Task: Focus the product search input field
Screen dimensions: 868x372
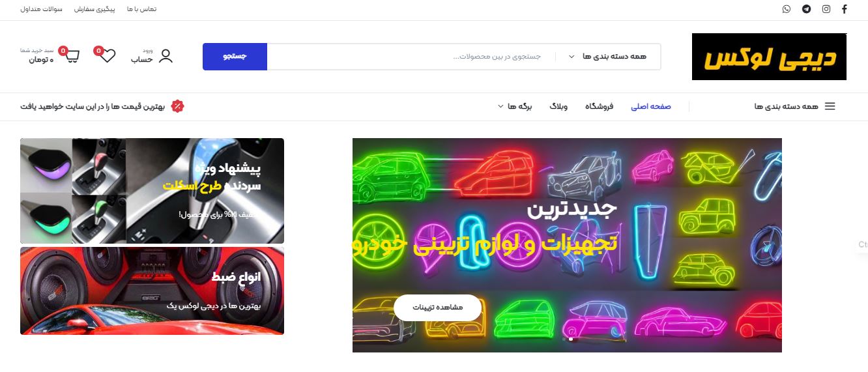Action: (411, 57)
